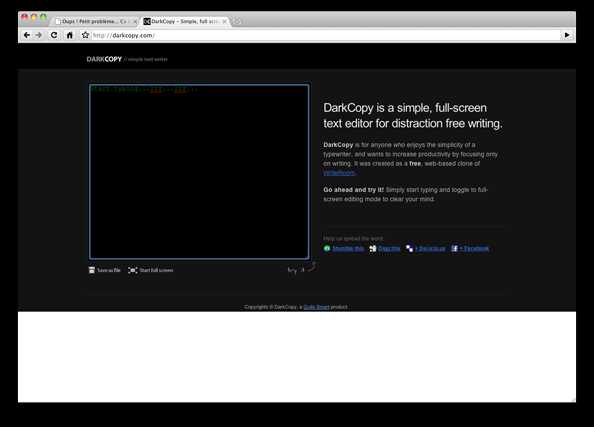Click the green StumbleUpon icon
594x427 pixels.
coord(327,248)
